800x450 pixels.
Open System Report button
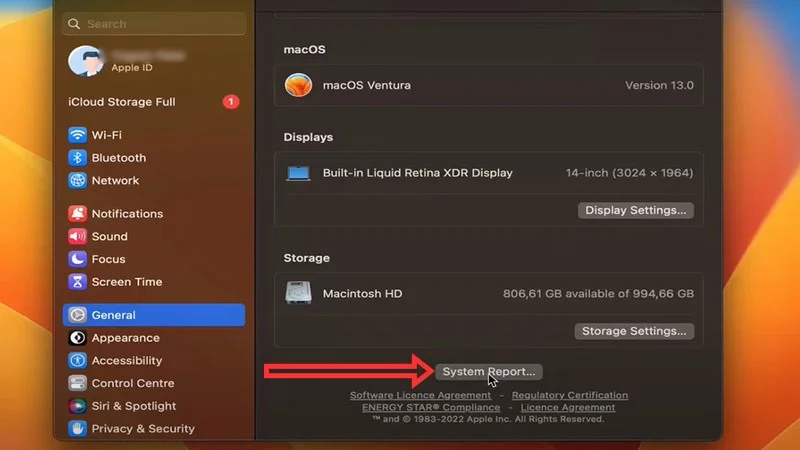pyautogui.click(x=489, y=371)
